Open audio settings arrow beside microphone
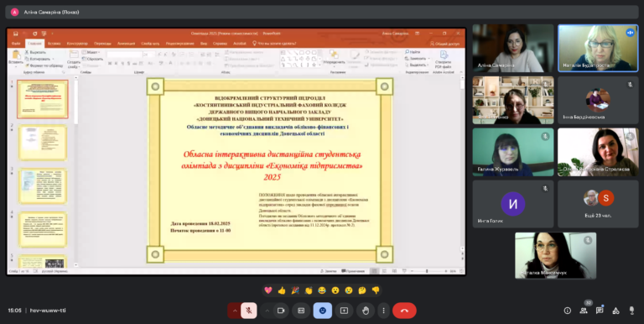Viewport: 644px width, 324px height. pyautogui.click(x=235, y=311)
